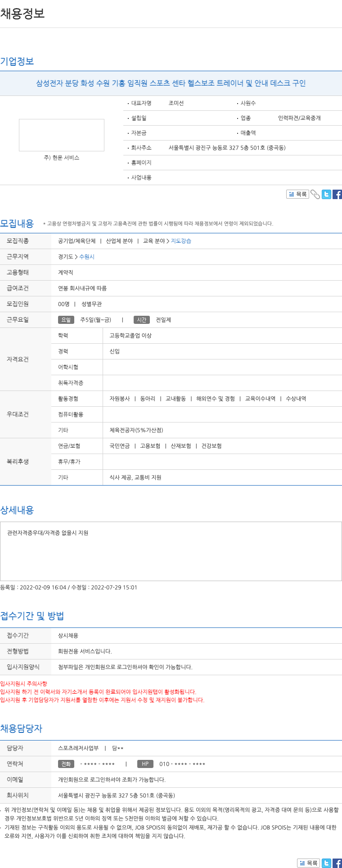Select the 계약직 employment type value

(66, 273)
